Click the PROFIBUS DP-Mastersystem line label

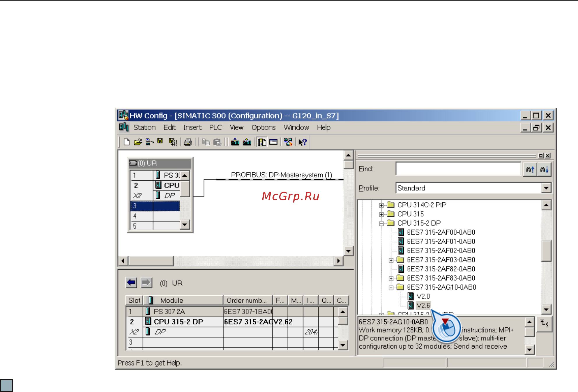click(282, 175)
